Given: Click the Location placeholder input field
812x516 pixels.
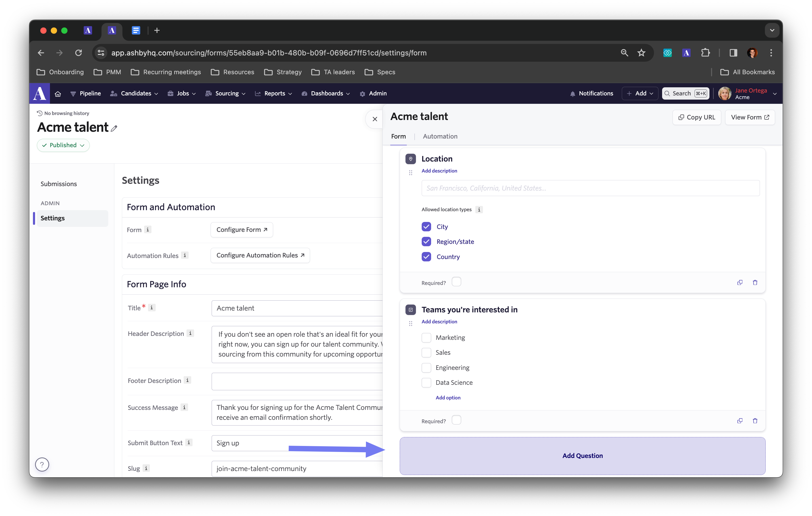Looking at the screenshot, I should (590, 188).
